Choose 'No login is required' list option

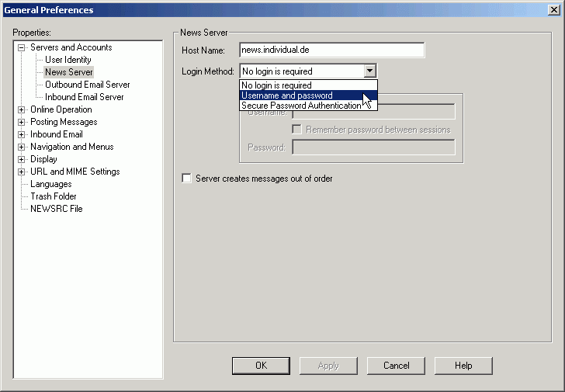(308, 85)
